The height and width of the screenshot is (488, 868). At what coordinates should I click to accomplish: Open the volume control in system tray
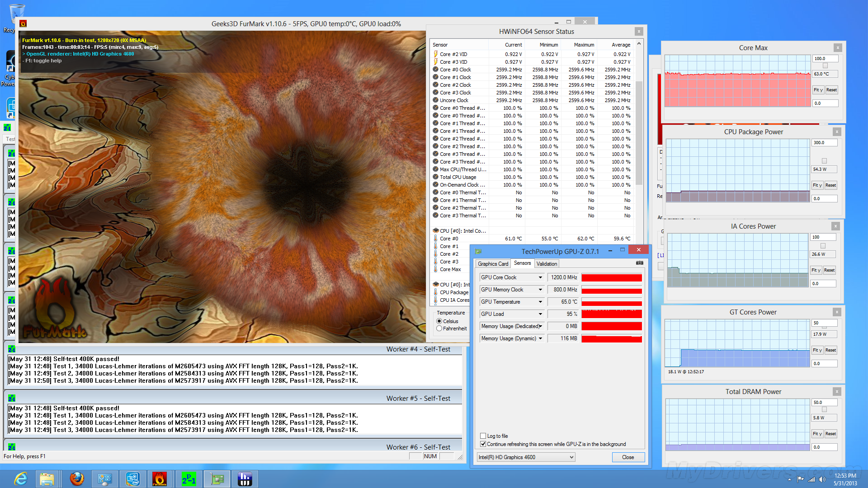point(822,479)
